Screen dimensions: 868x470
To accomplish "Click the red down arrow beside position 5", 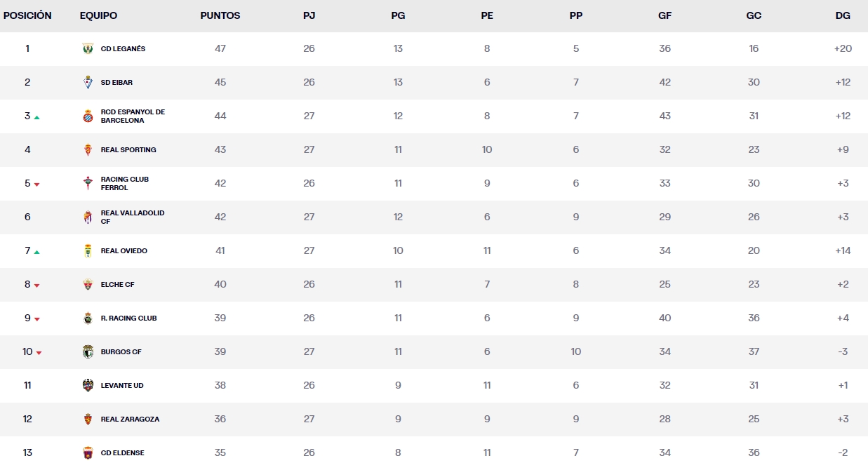I will [x=36, y=184].
